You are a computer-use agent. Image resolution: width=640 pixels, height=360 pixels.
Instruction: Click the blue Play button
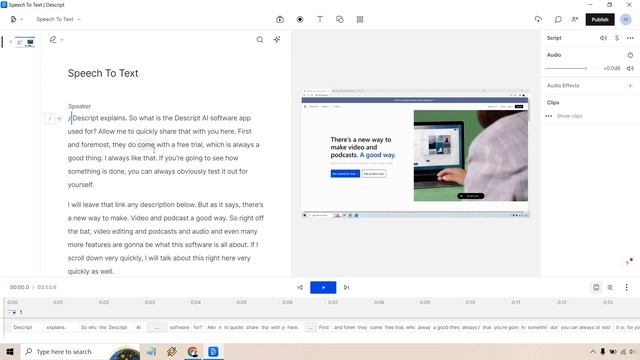pos(323,287)
